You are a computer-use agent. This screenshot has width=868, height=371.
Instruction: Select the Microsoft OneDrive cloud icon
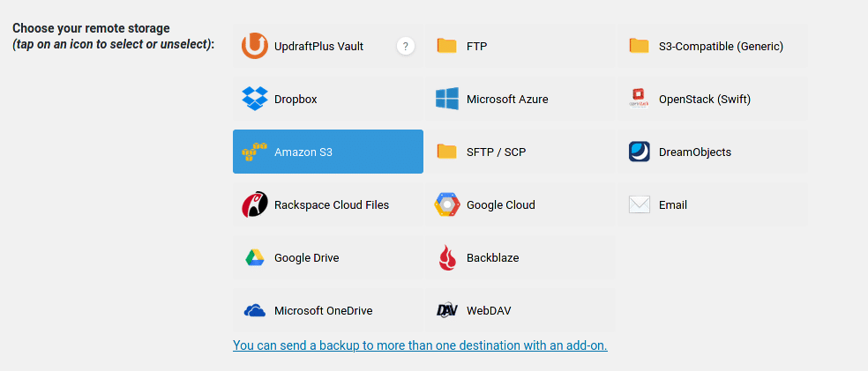pyautogui.click(x=255, y=310)
